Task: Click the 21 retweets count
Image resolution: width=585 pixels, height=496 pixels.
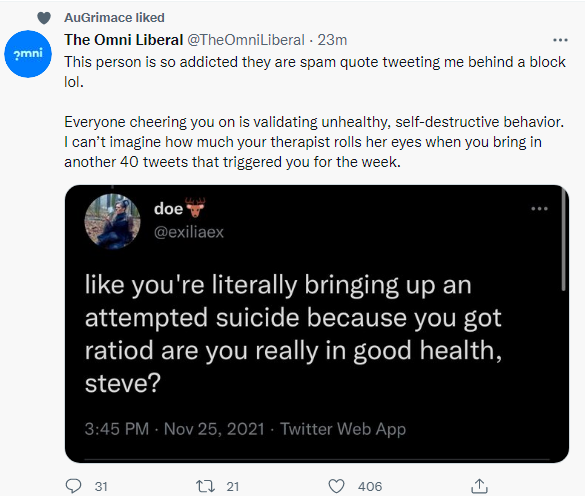Action: tap(232, 486)
